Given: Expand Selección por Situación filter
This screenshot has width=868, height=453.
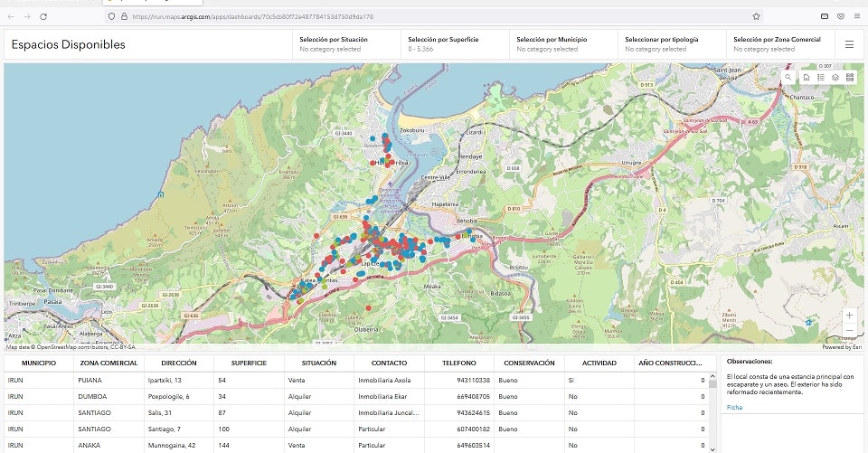Looking at the screenshot, I should point(346,44).
